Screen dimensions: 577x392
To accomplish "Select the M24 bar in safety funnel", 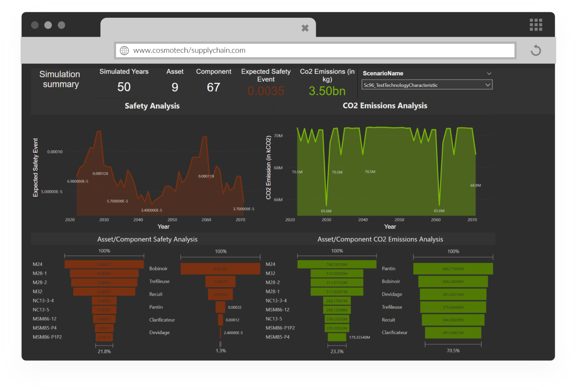I will click(x=104, y=264).
